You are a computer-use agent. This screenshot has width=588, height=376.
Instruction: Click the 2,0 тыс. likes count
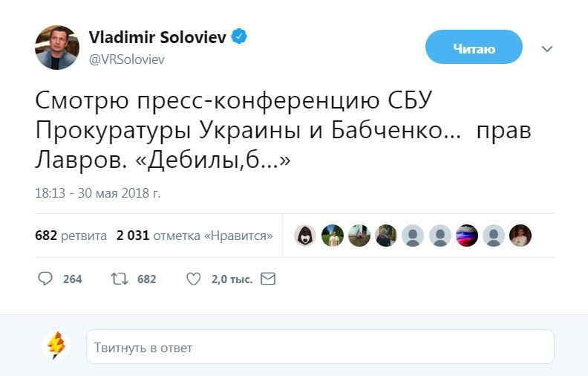pyautogui.click(x=232, y=279)
